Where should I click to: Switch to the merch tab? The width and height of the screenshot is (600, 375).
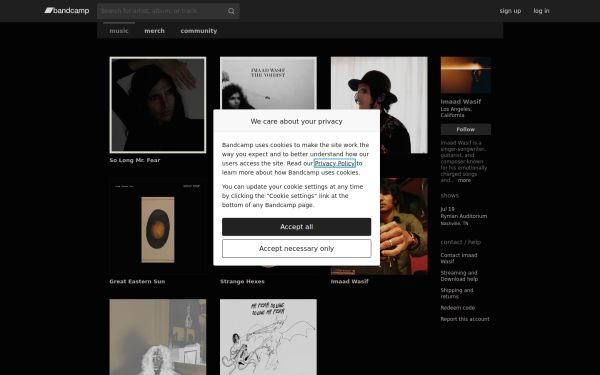[x=154, y=31]
